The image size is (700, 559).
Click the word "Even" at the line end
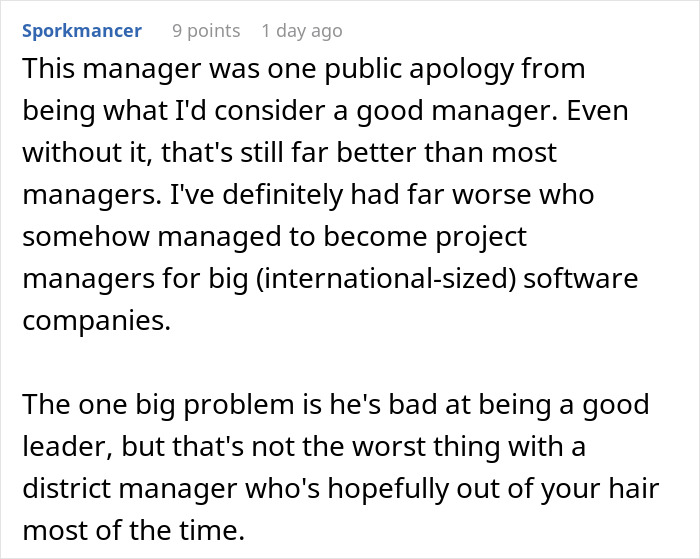(597, 111)
